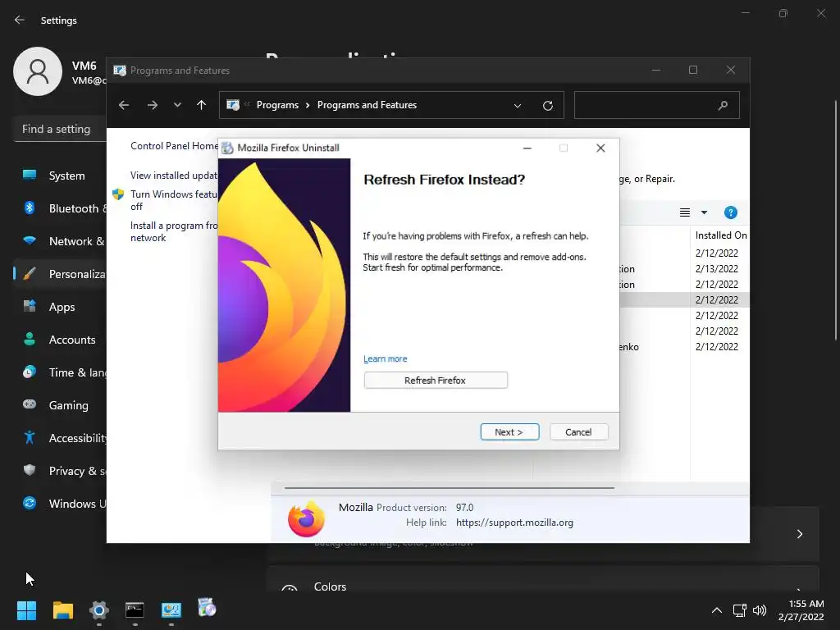Sort by the Installed On column header

click(720, 235)
